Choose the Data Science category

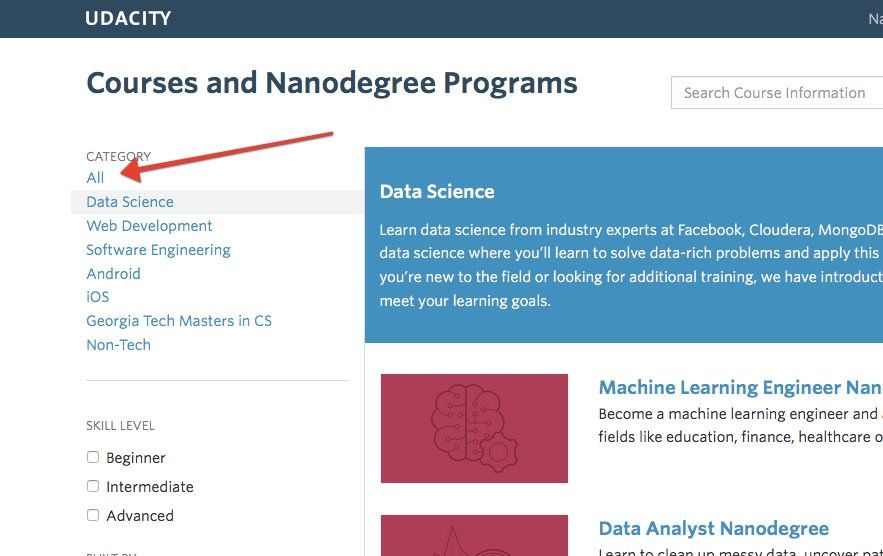(x=130, y=202)
